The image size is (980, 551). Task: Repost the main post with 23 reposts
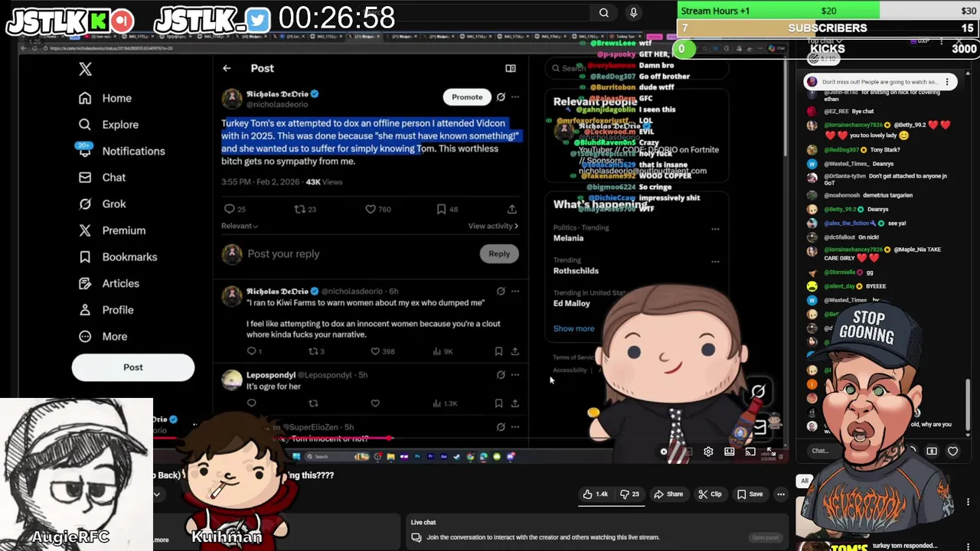299,209
